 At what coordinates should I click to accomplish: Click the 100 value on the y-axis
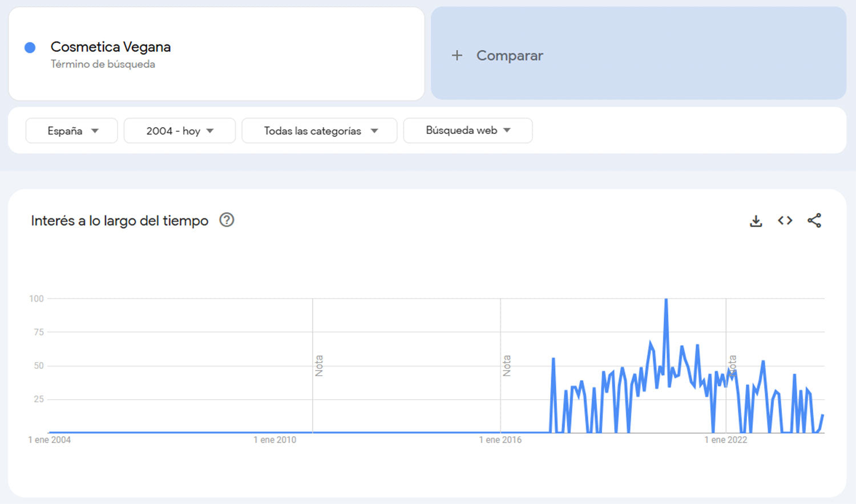pos(37,299)
